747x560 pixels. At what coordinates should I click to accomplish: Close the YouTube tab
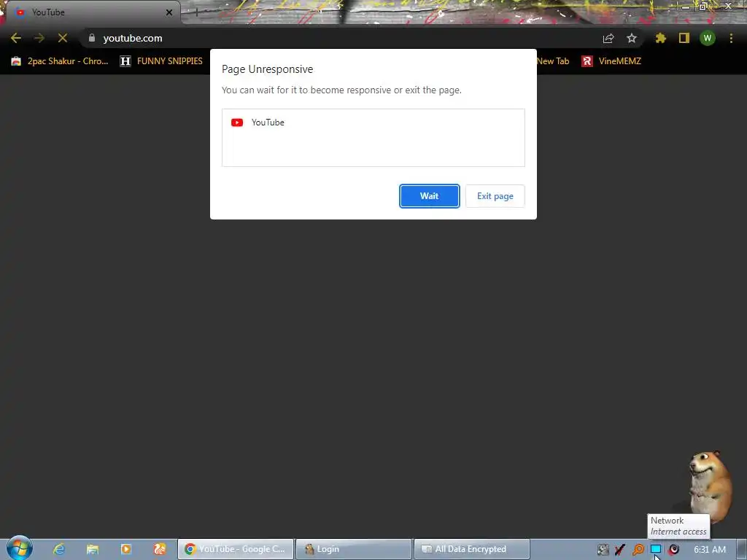click(169, 12)
